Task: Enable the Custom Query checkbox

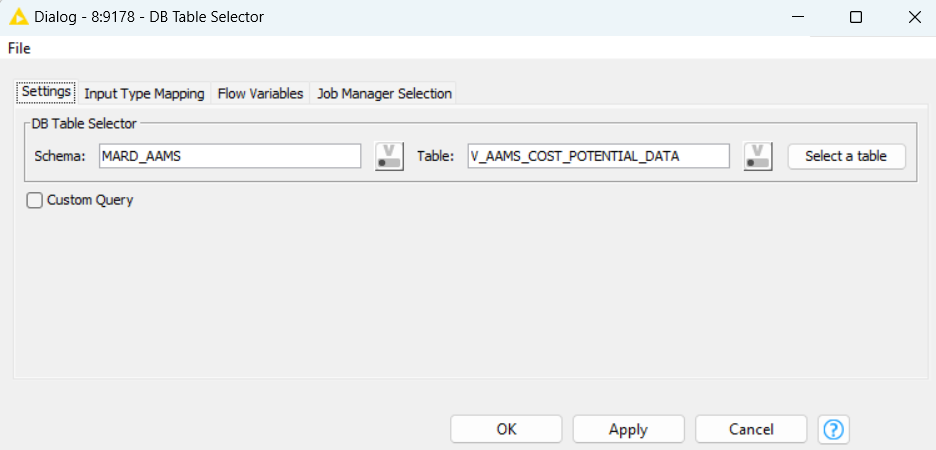Action: tap(35, 200)
